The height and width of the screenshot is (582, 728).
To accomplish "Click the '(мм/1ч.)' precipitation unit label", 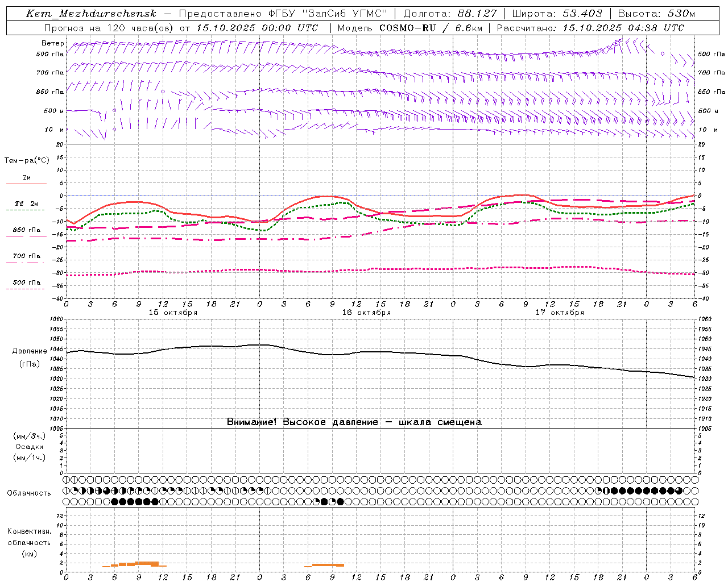I will [x=30, y=458].
